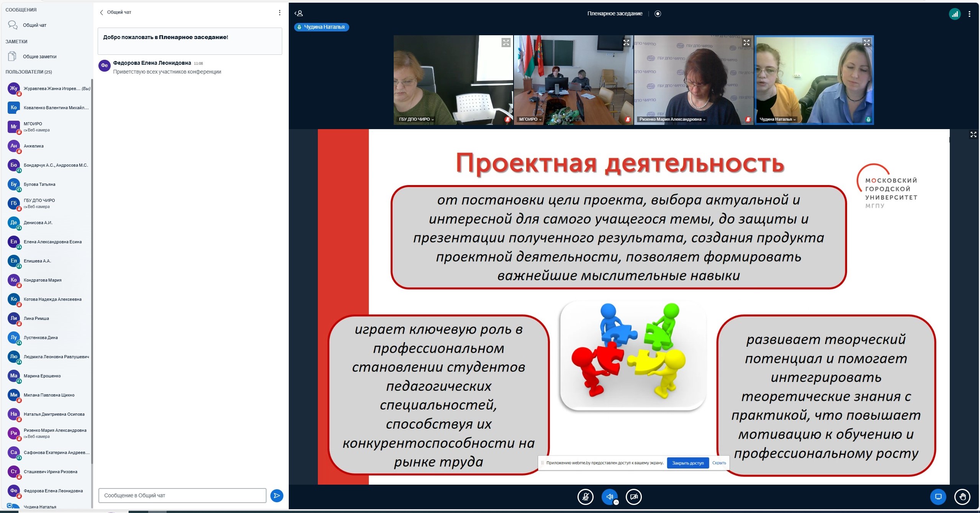The image size is (980, 513).
Task: Click the send message arrow button
Action: (276, 495)
